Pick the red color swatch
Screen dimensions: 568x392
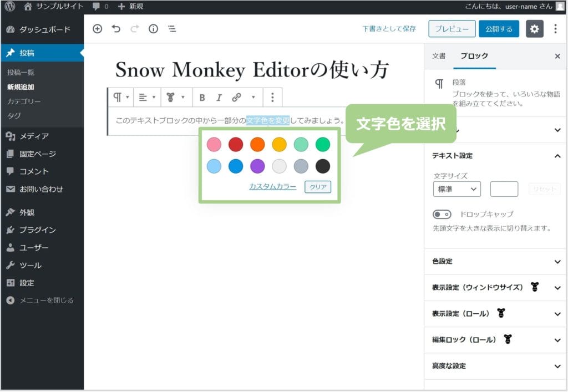[236, 144]
